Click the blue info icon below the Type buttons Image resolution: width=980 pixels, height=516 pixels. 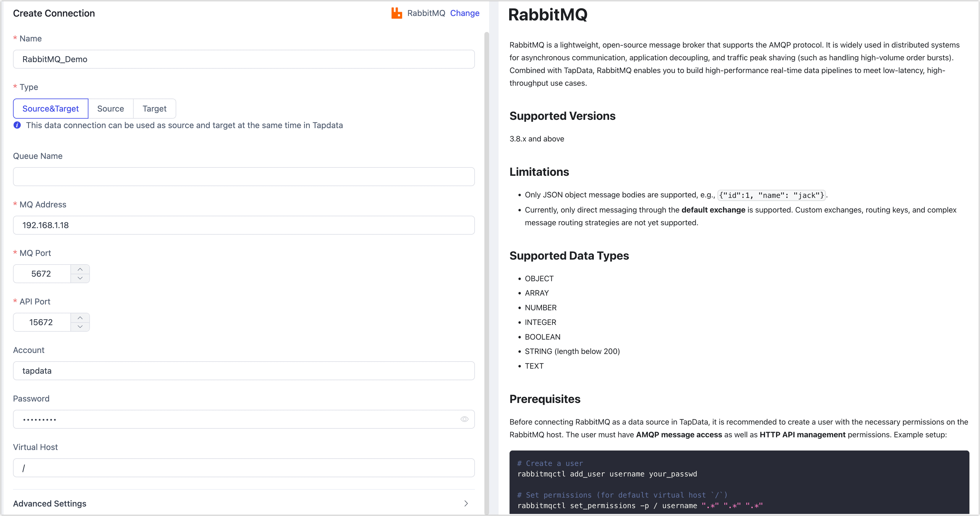pyautogui.click(x=17, y=125)
